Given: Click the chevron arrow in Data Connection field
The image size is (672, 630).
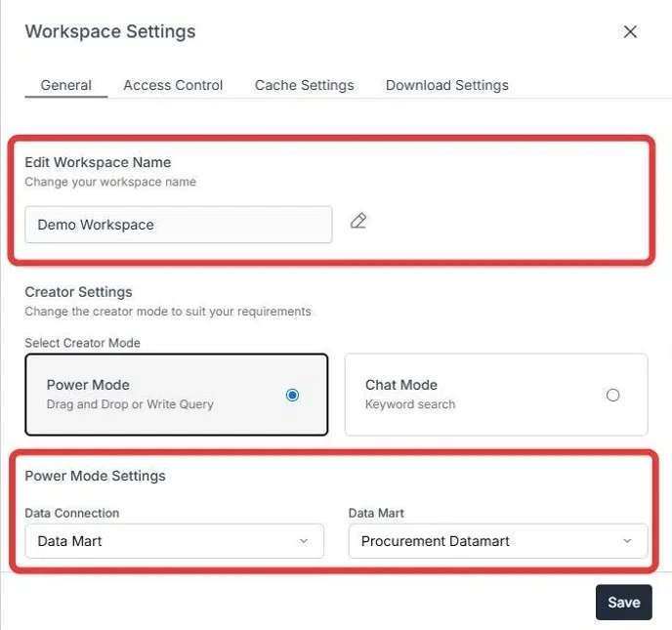Looking at the screenshot, I should point(304,541).
